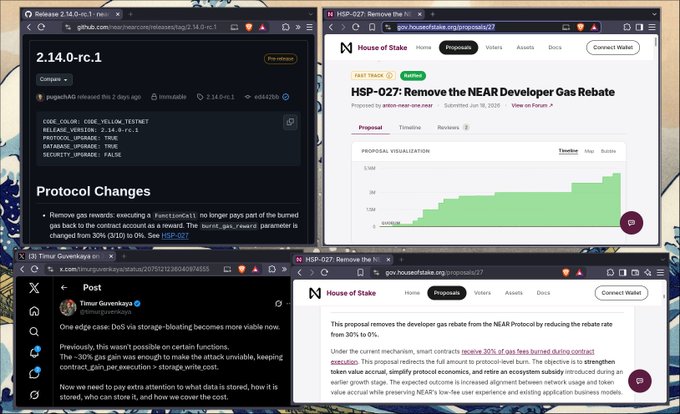Click tag label 2.14.0-rc.1 beside Immutable
This screenshot has height=414, width=680.
click(x=216, y=97)
